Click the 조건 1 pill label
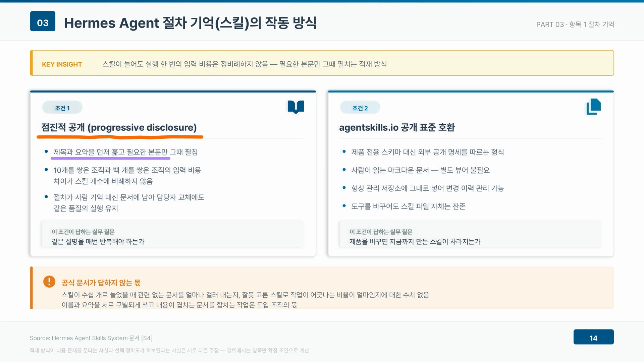 pyautogui.click(x=62, y=108)
